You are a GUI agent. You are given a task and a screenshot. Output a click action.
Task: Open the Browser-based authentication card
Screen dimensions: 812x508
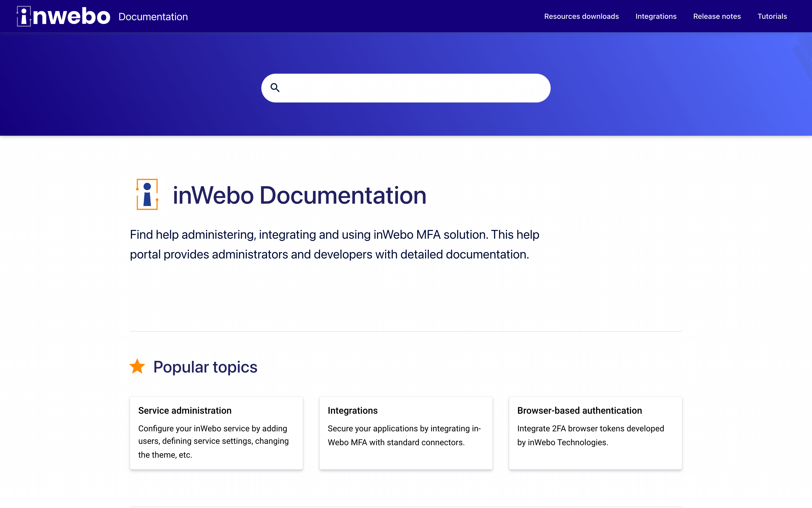(595, 433)
